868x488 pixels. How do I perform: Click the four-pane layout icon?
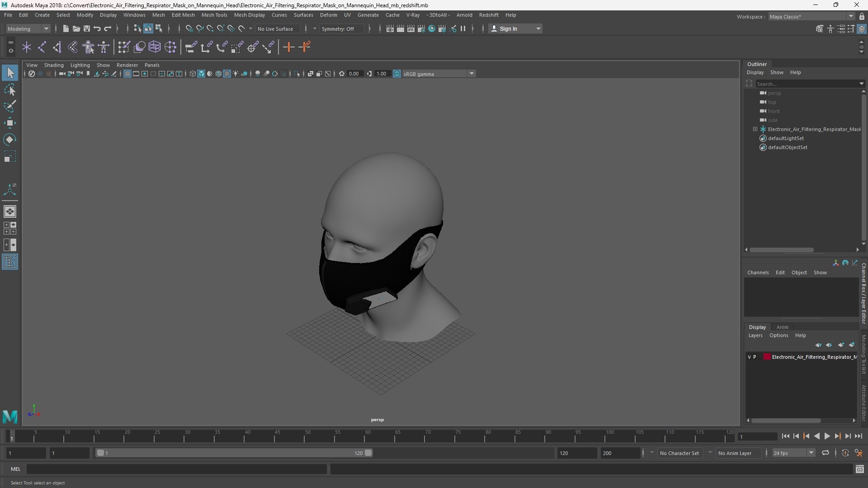(10, 228)
